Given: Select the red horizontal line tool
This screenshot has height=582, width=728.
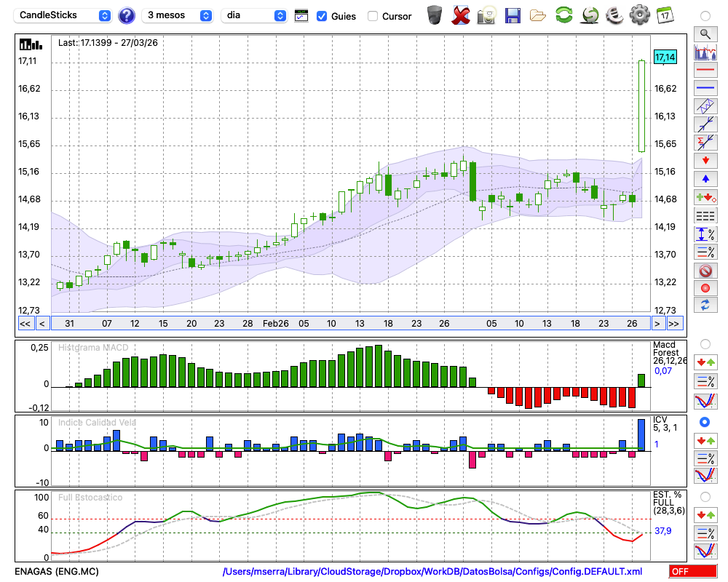Looking at the screenshot, I should [x=705, y=71].
